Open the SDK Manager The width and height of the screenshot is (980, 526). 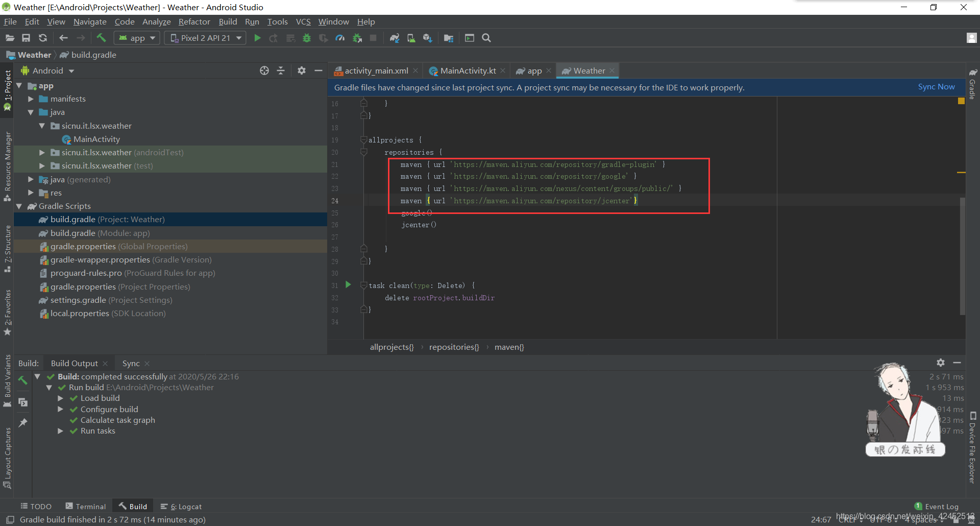click(428, 38)
